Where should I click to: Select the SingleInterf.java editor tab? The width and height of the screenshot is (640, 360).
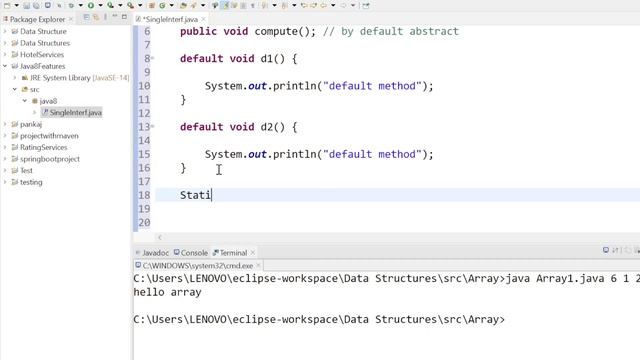170,19
